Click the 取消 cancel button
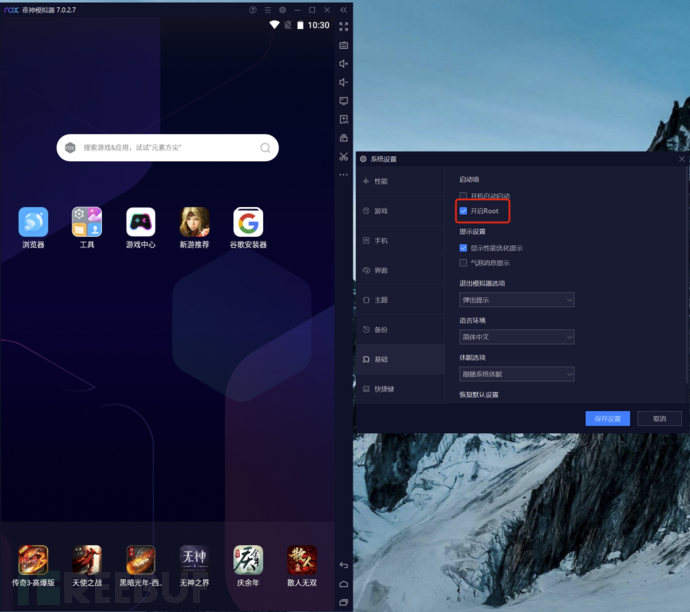Screen dimensions: 690x612 coord(660,419)
